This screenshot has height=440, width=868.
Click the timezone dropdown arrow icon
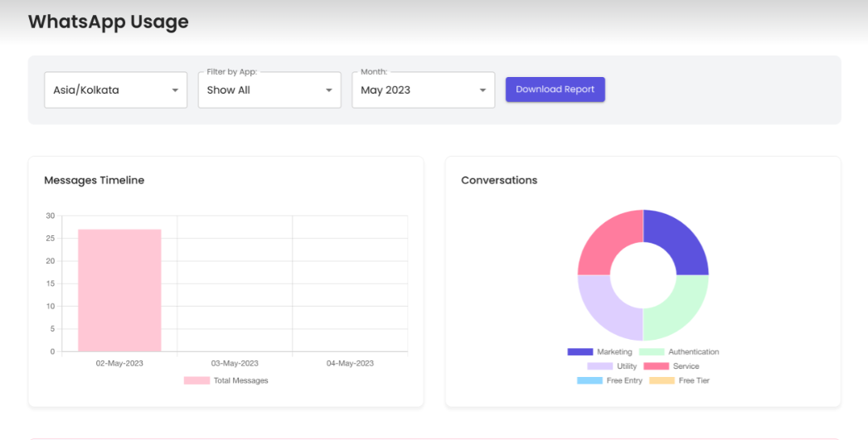pos(175,90)
